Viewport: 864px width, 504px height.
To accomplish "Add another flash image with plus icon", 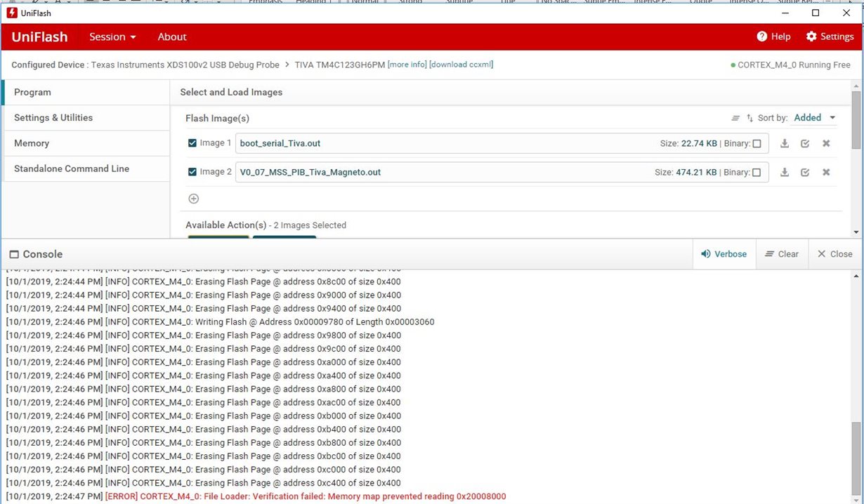I will point(194,199).
